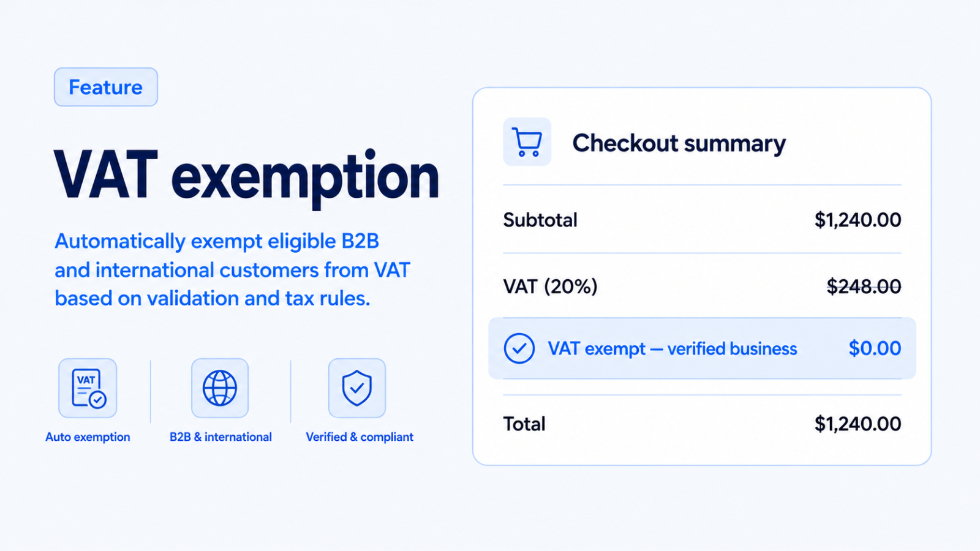Select the globe B2B & international icon
980x551 pixels.
pos(220,388)
